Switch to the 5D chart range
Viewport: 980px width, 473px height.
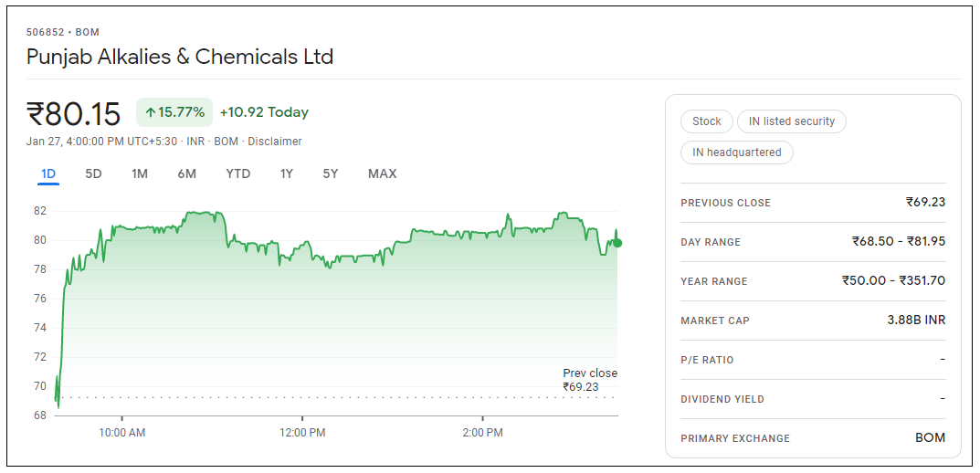click(x=93, y=173)
